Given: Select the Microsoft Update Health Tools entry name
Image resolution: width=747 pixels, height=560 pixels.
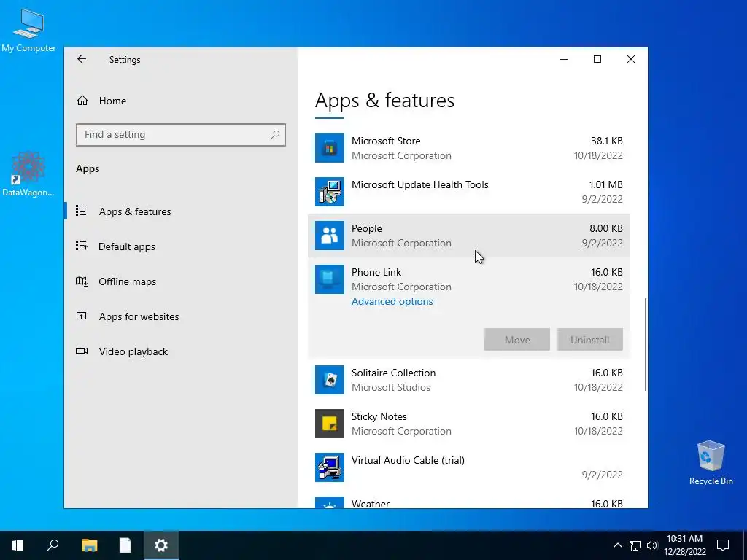Looking at the screenshot, I should pos(419,184).
